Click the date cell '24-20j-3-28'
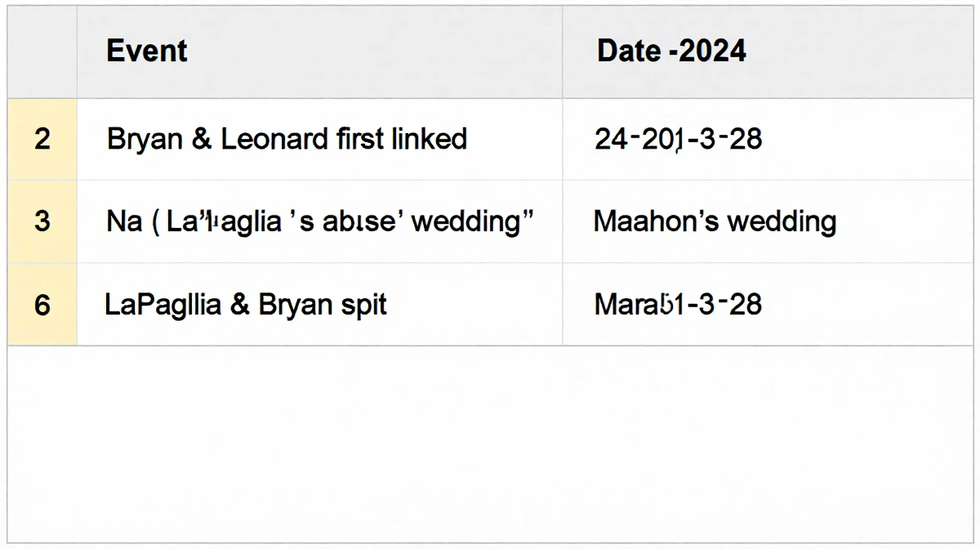This screenshot has width=980, height=549. pyautogui.click(x=678, y=139)
